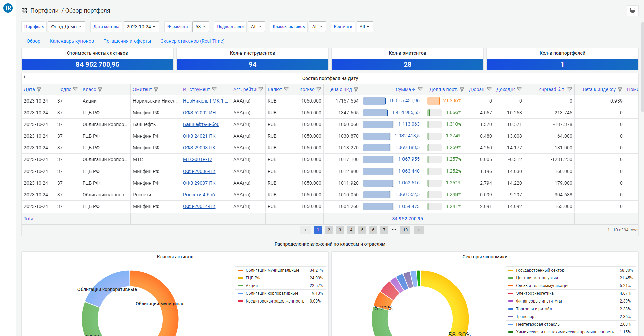Go to previous table page arrow
Image resolution: width=644 pixels, height=336 pixels.
tap(306, 230)
